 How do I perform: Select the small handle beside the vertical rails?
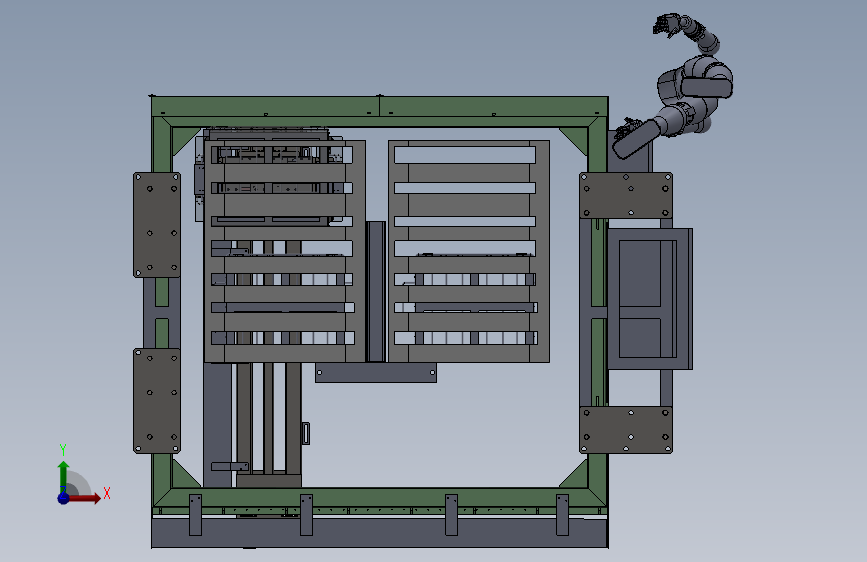coord(306,433)
